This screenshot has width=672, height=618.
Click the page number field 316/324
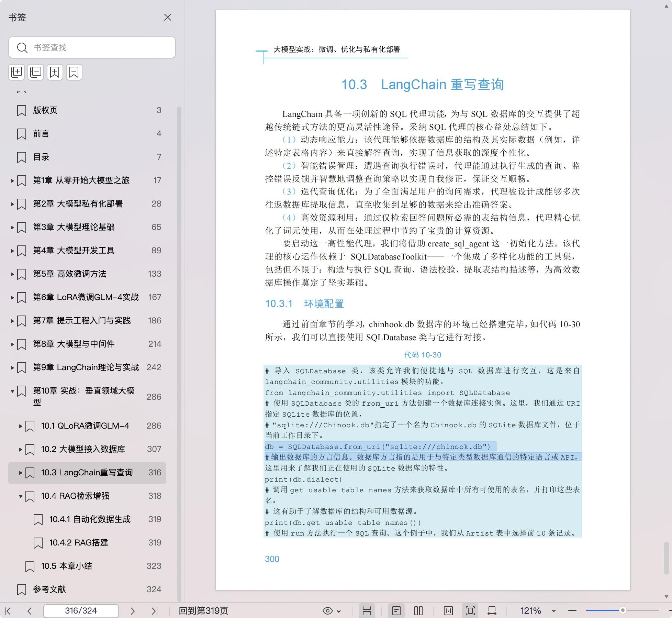(x=81, y=611)
